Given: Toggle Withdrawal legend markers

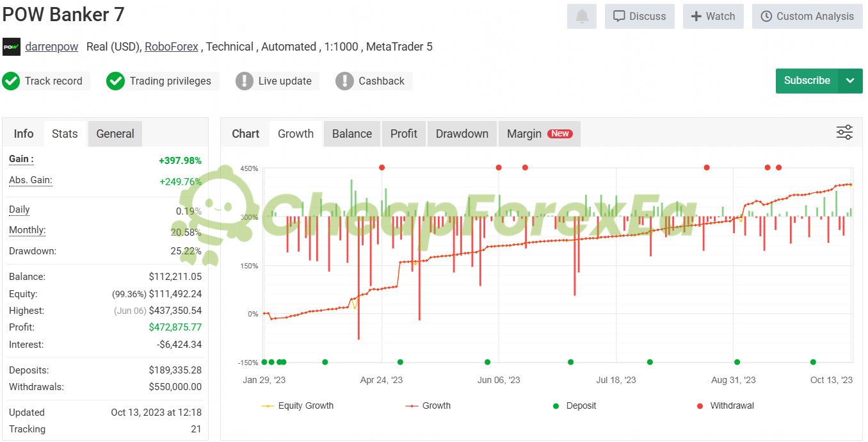Looking at the screenshot, I should 725,405.
